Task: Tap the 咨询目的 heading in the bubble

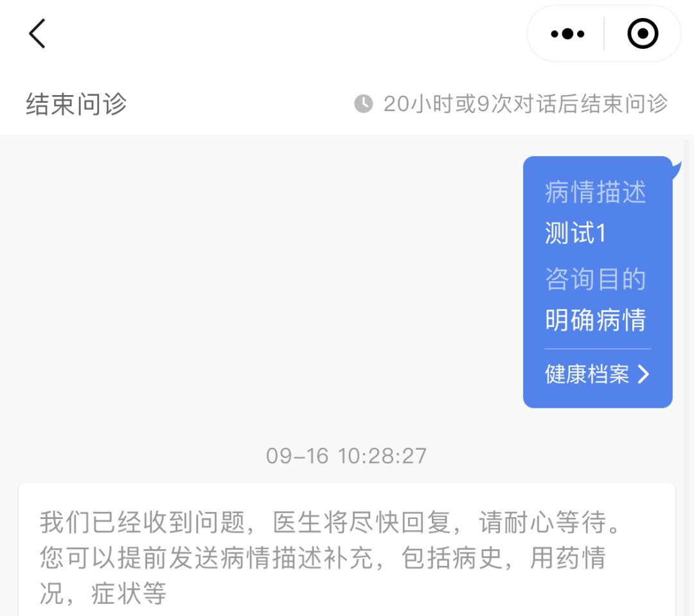Action: tap(595, 279)
